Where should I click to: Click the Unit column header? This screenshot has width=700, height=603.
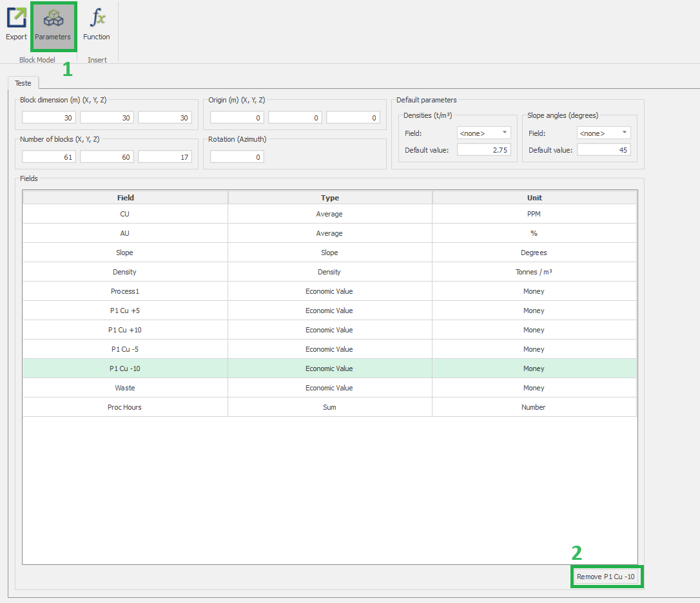[534, 198]
